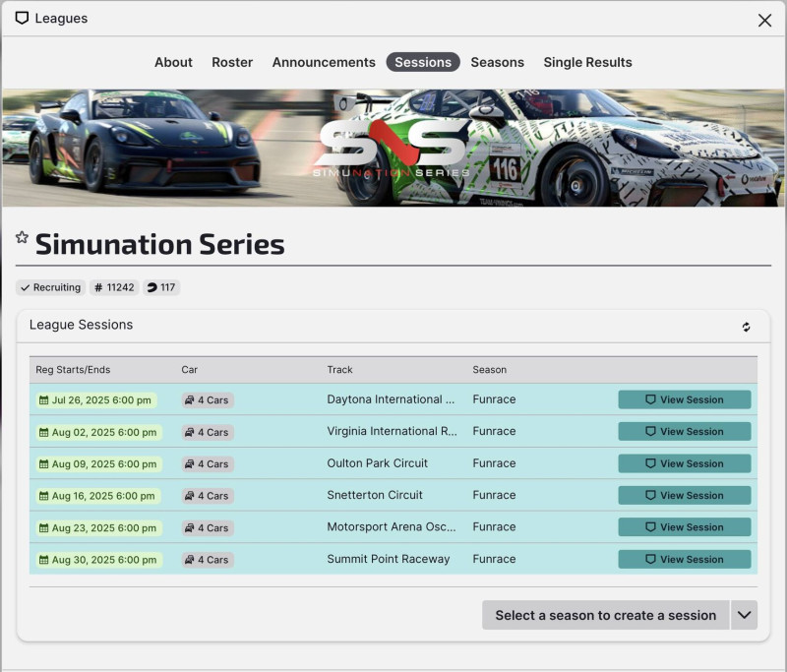
Task: Click the Jul 26, 2025 6:00 pm date badge
Action: point(95,400)
